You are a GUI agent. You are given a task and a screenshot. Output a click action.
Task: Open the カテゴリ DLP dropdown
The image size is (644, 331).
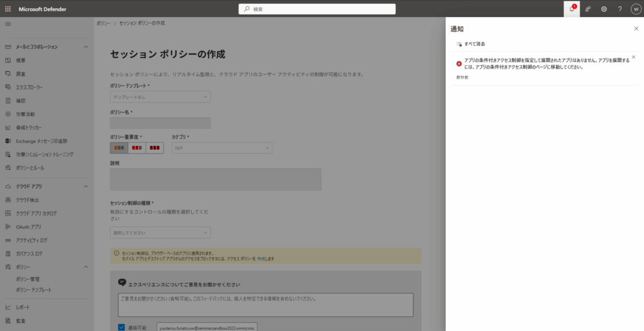click(x=221, y=148)
